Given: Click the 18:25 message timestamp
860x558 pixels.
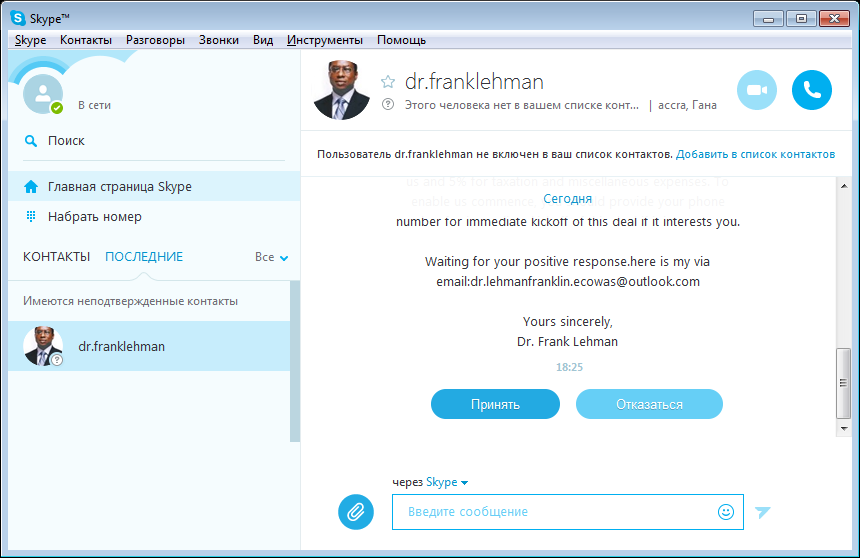Looking at the screenshot, I should (569, 367).
